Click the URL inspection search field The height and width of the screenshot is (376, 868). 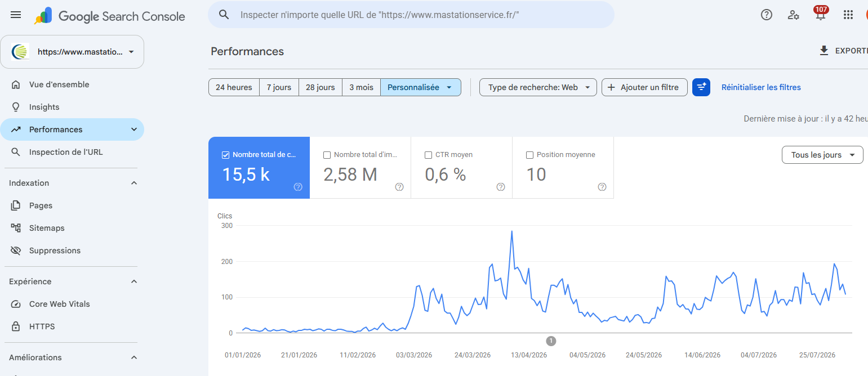pyautogui.click(x=411, y=15)
